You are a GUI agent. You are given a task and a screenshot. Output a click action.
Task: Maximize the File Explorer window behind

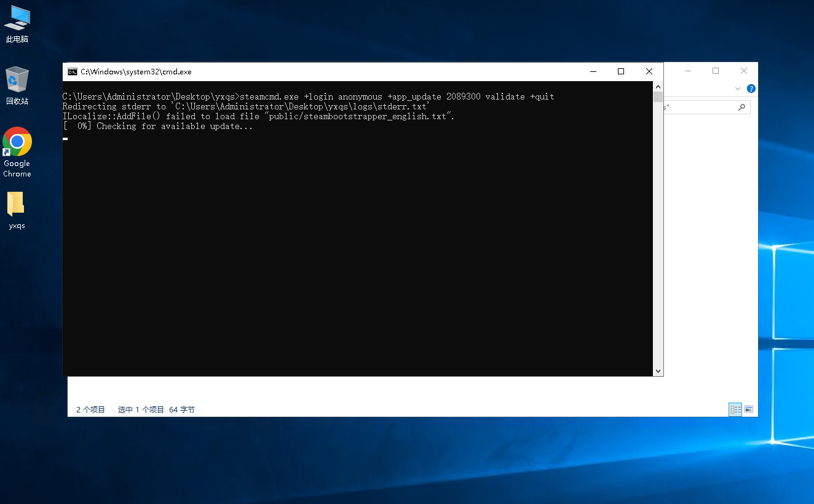click(x=716, y=71)
